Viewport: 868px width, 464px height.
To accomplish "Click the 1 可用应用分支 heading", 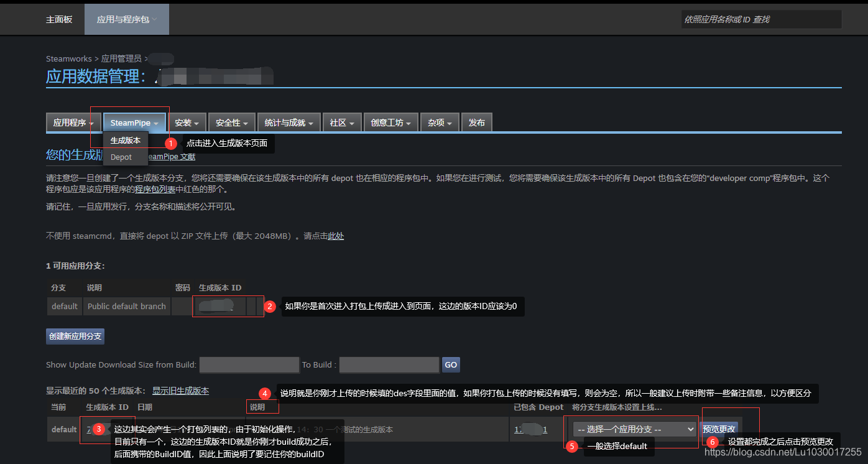I will tap(75, 266).
